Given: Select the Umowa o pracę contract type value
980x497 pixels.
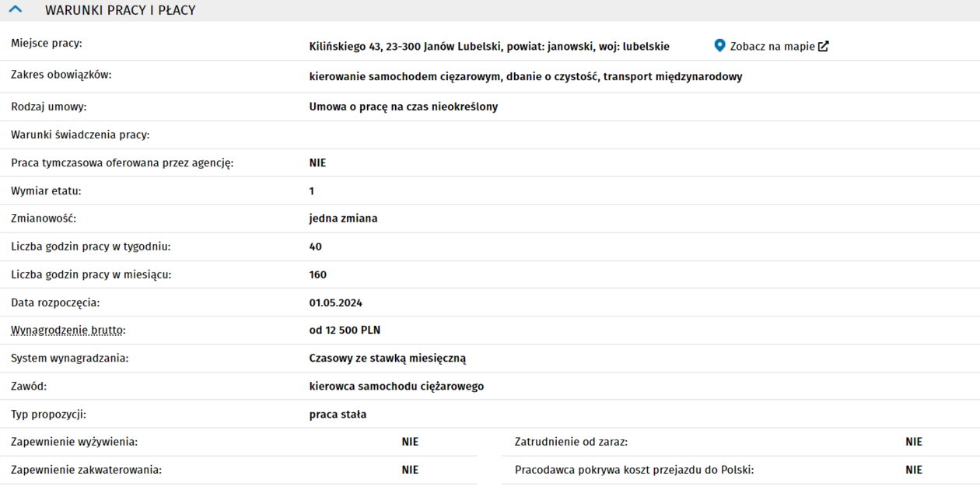Looking at the screenshot, I should coord(403,107).
